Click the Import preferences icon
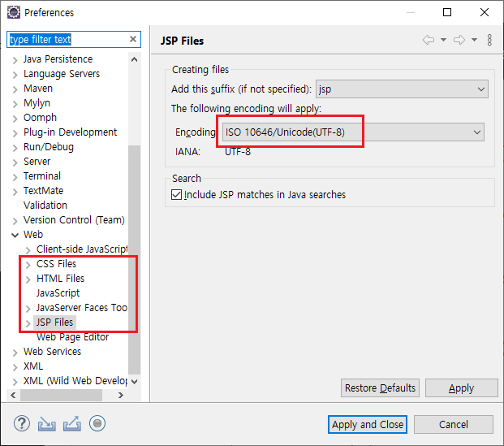This screenshot has height=446, width=504. (x=47, y=423)
